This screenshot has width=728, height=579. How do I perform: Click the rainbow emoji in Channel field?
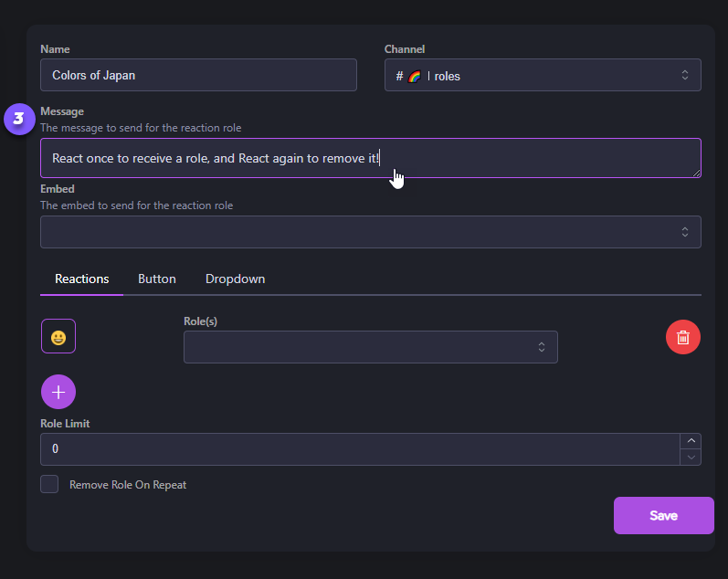(x=414, y=76)
